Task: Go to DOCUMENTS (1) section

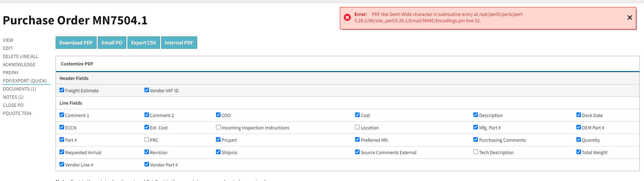Action: point(19,89)
